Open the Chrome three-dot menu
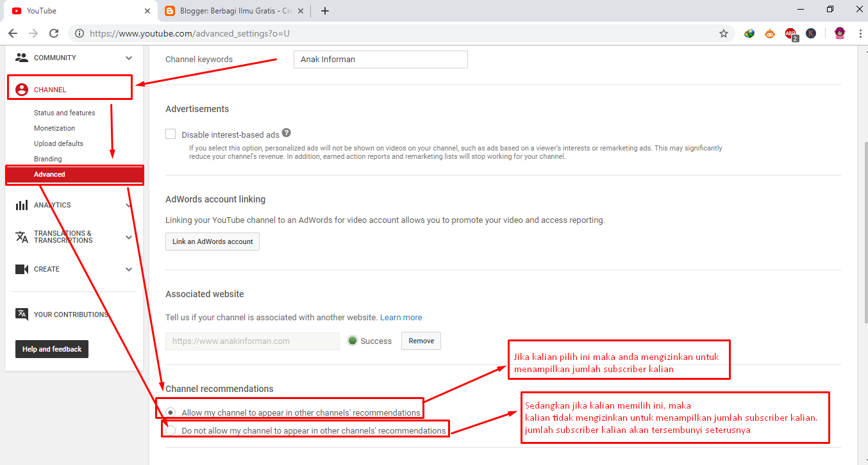The image size is (868, 465). click(x=860, y=33)
